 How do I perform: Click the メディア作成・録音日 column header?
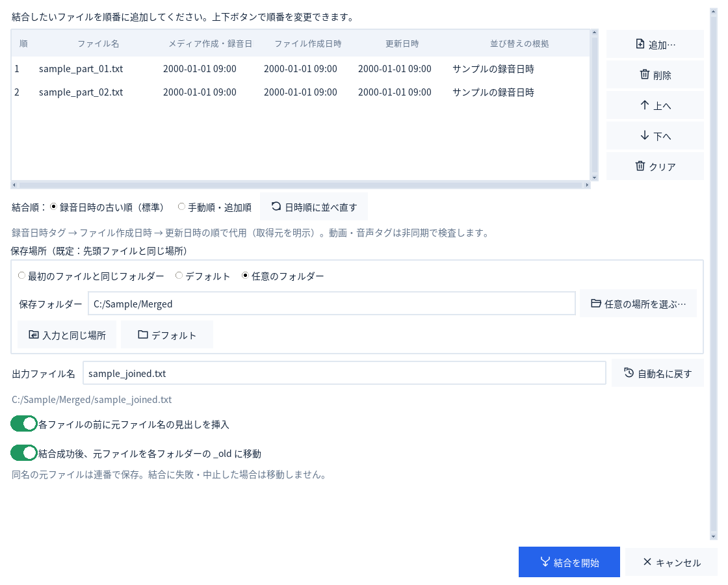pyautogui.click(x=210, y=44)
